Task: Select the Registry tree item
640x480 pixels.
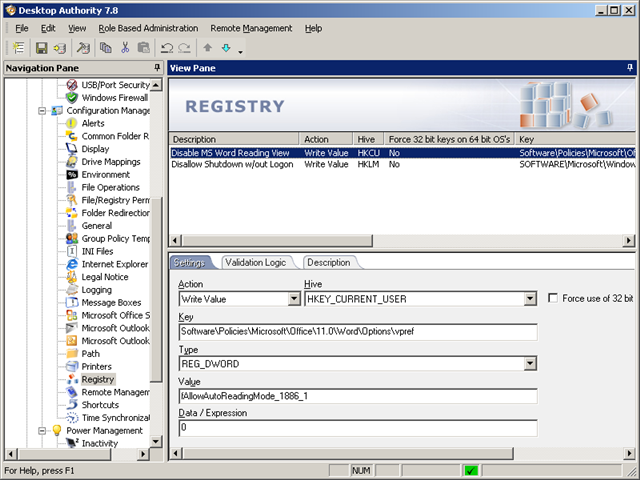Action: pyautogui.click(x=98, y=379)
